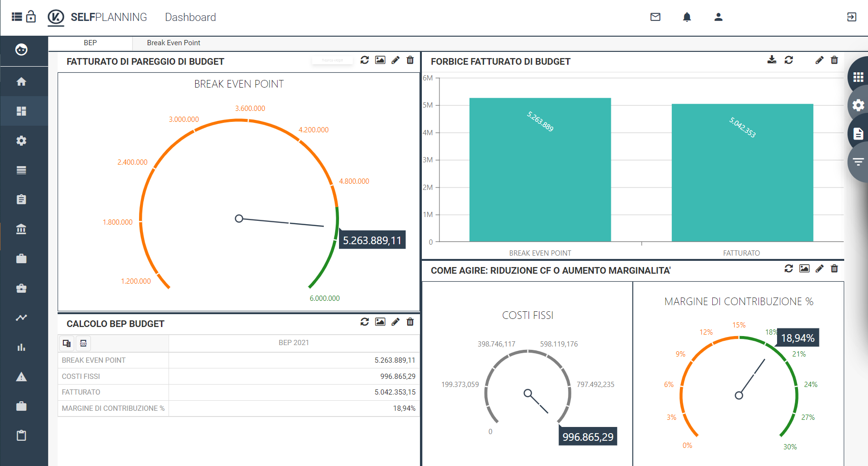Click the lock icon in the header
Image resolution: width=868 pixels, height=466 pixels.
31,17
